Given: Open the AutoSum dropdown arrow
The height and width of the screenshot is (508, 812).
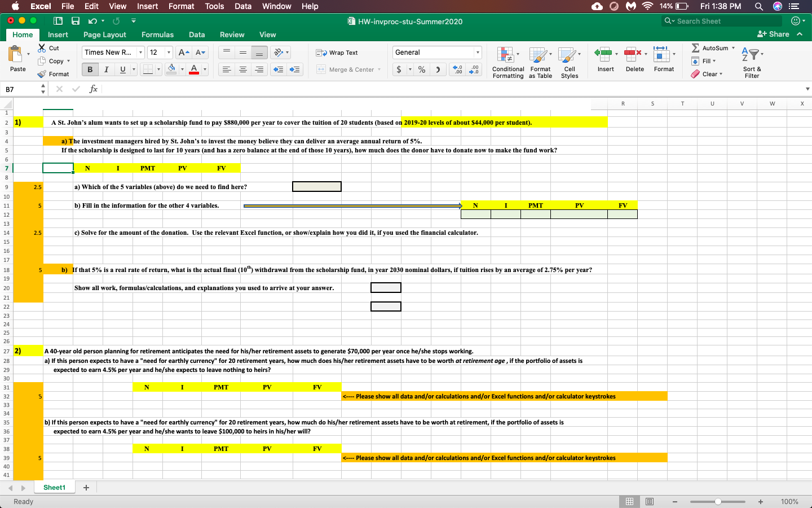Looking at the screenshot, I should pyautogui.click(x=733, y=48).
